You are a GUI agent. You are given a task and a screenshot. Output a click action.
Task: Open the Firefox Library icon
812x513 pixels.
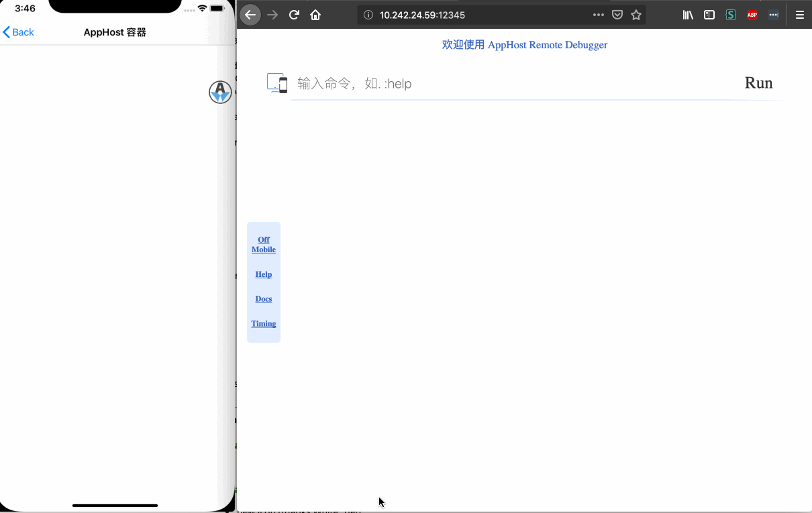[688, 14]
